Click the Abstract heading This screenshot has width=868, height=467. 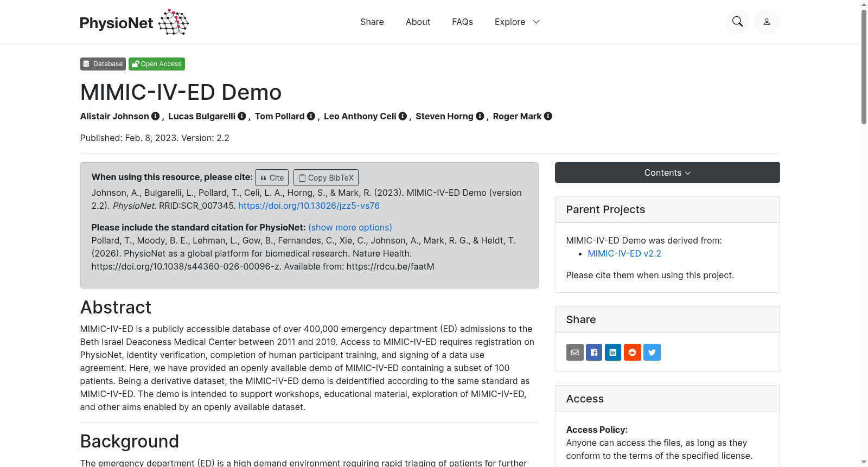tap(116, 307)
